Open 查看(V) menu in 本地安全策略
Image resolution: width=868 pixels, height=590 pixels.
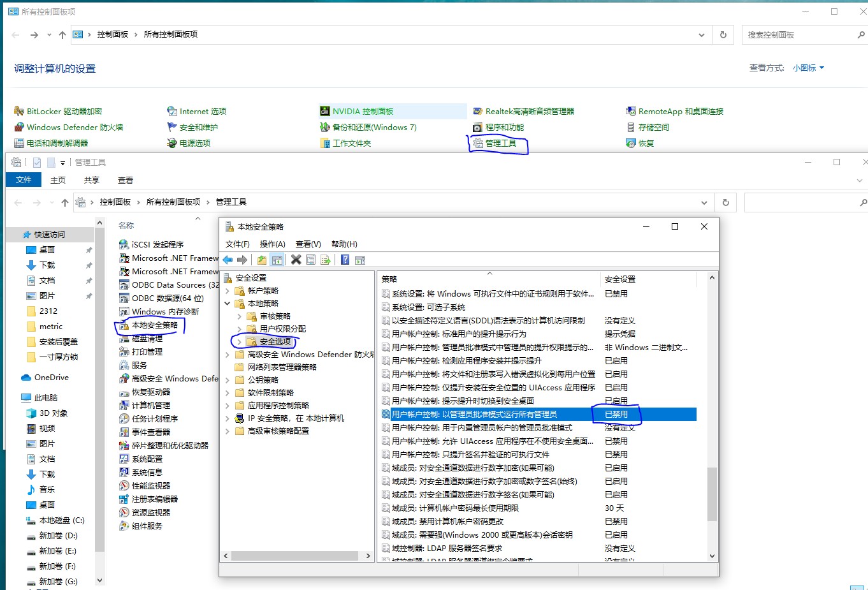308,244
